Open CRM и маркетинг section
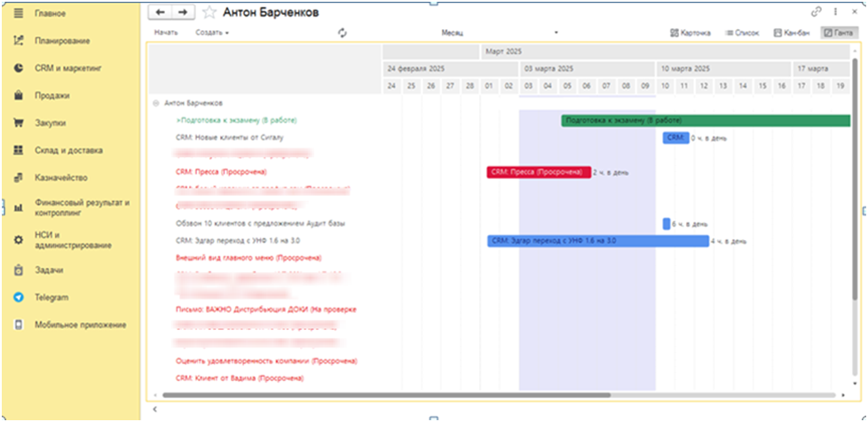Screen dimensions: 868x422 pyautogui.click(x=70, y=67)
